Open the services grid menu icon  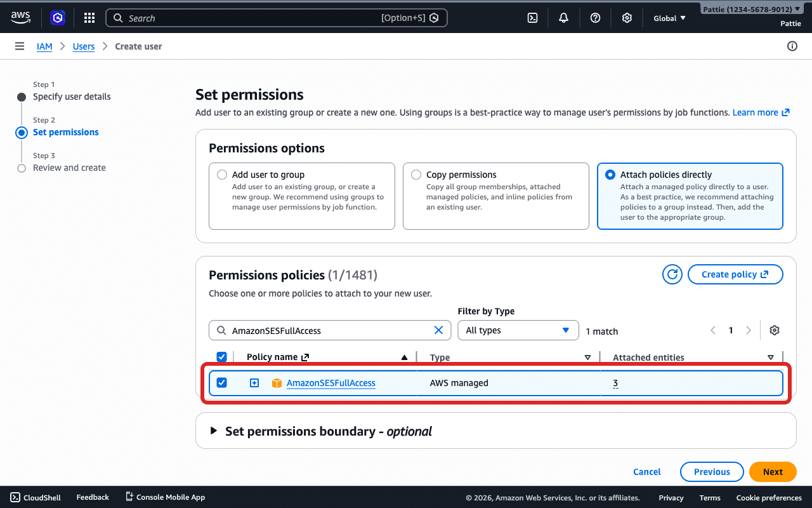point(89,18)
